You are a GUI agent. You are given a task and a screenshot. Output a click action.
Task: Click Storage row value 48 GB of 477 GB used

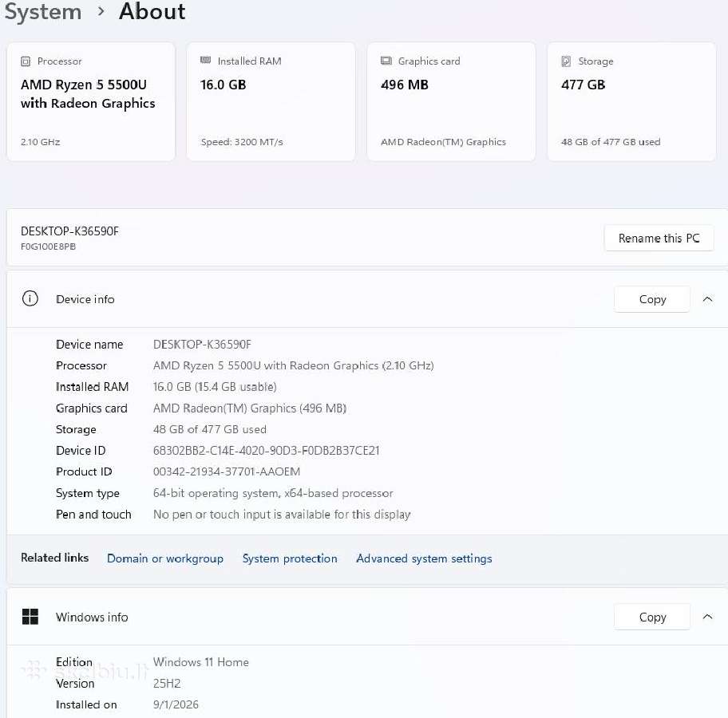click(210, 429)
